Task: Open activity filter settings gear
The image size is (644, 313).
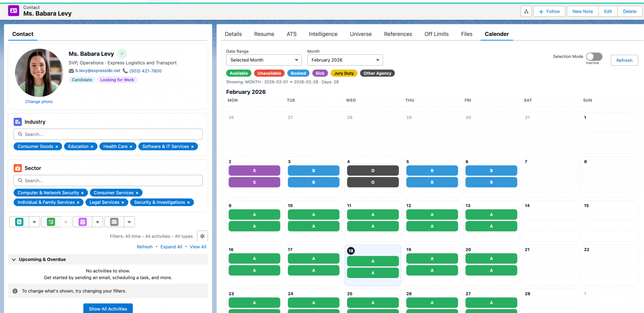Action: [x=202, y=236]
